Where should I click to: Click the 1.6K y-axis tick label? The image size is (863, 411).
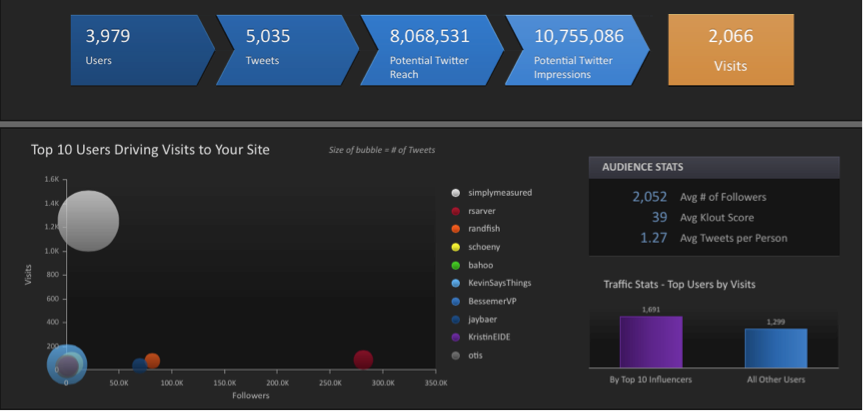[x=52, y=179]
